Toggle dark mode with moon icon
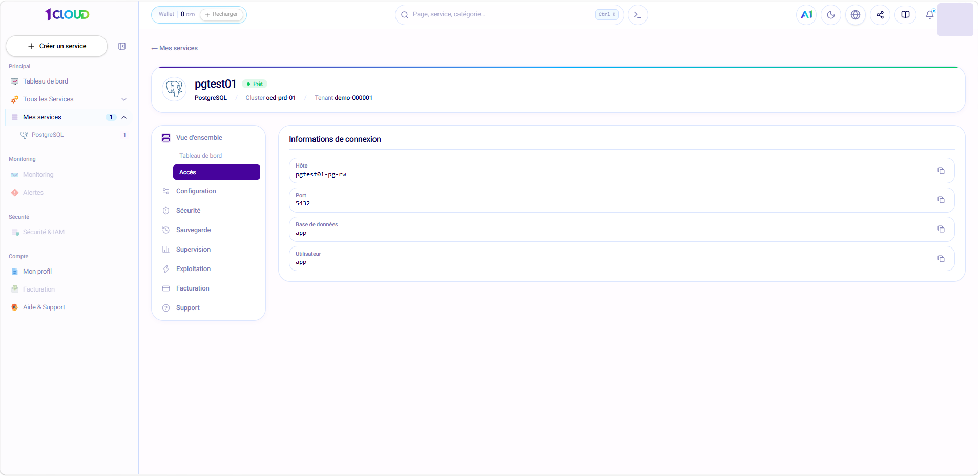980x476 pixels. click(831, 15)
